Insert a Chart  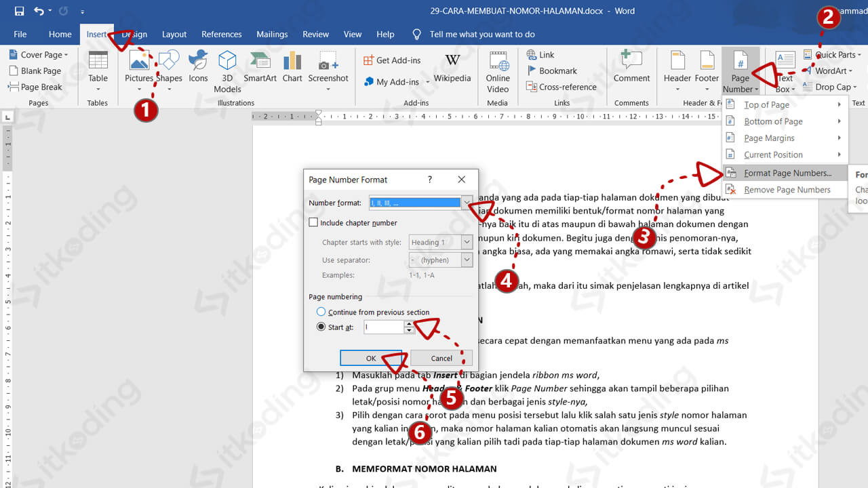(292, 66)
